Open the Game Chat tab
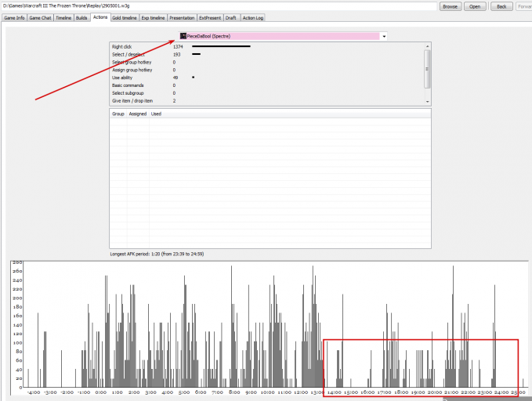 tap(40, 18)
